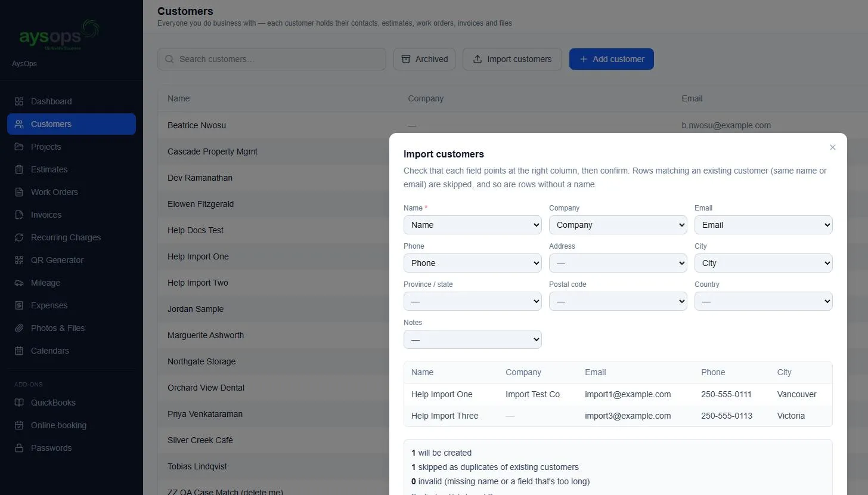Open the Country field column dropdown
Screen dimensions: 868x495
pos(764,301)
